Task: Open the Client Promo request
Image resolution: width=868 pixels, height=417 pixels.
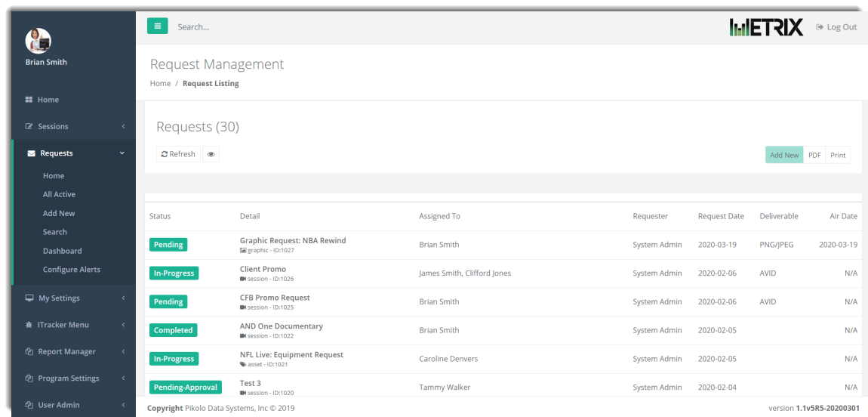Action: pos(263,269)
